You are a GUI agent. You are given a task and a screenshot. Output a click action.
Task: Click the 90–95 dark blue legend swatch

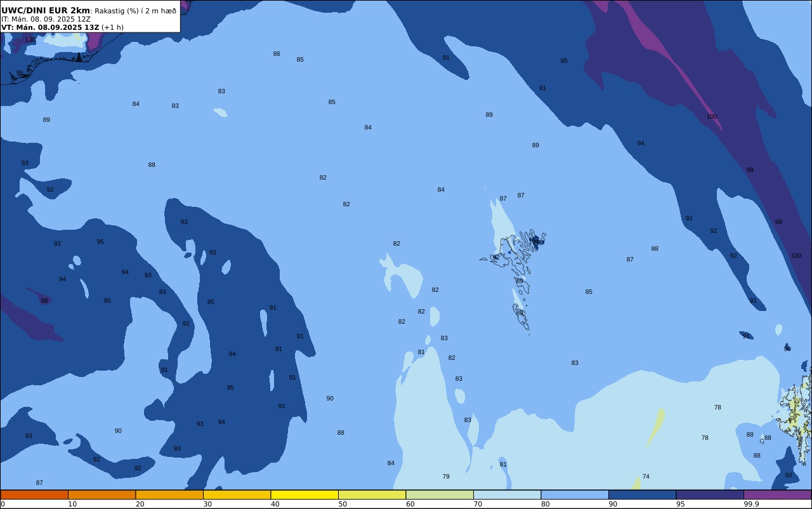click(x=642, y=494)
